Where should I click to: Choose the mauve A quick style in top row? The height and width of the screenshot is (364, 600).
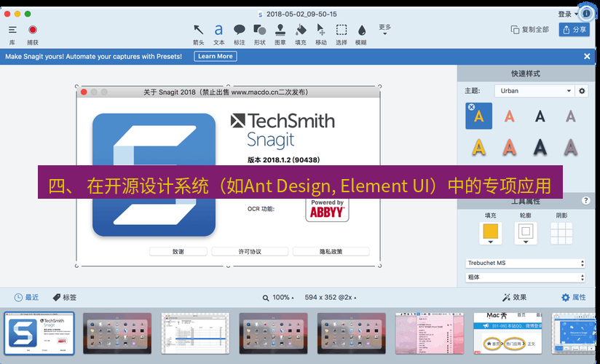click(571, 116)
